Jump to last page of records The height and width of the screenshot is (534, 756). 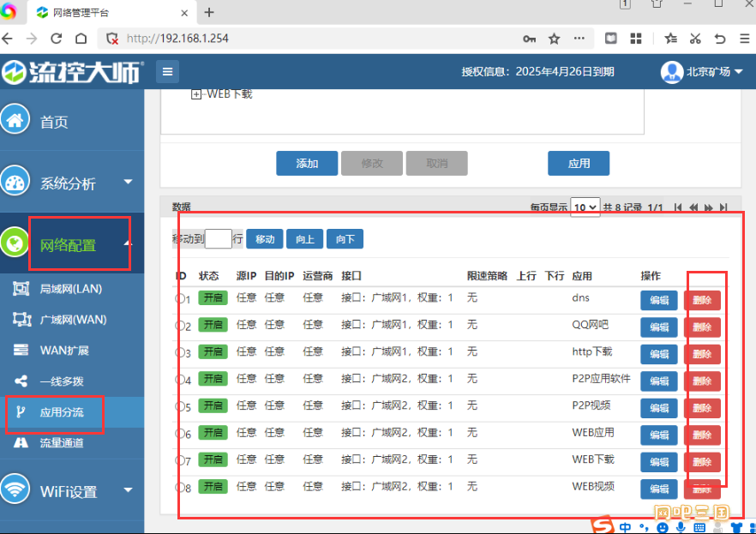point(723,207)
